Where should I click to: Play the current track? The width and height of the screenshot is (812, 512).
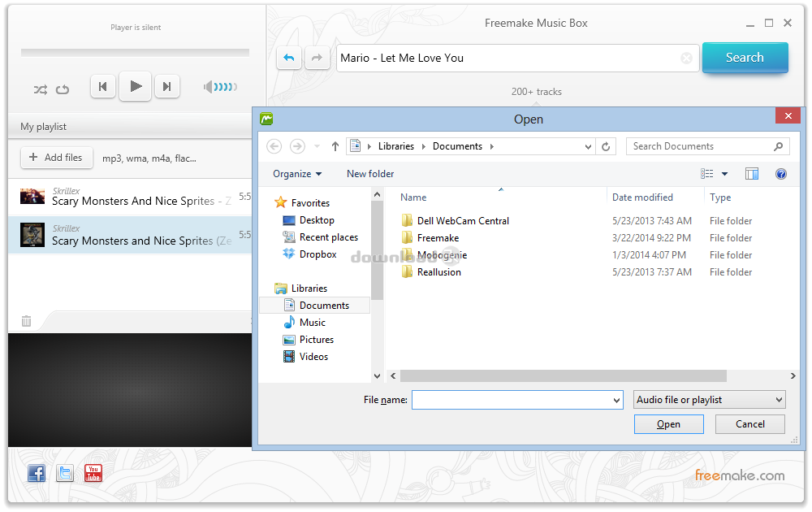click(136, 86)
